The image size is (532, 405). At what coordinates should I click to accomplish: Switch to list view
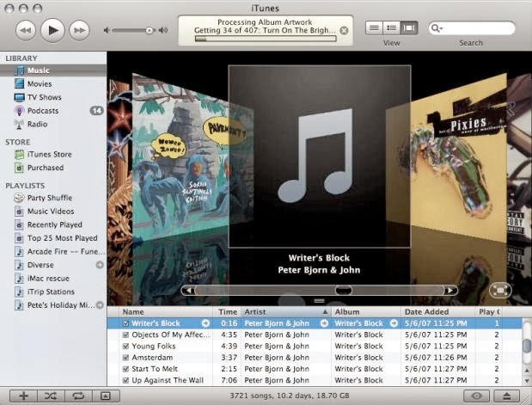coord(374,28)
